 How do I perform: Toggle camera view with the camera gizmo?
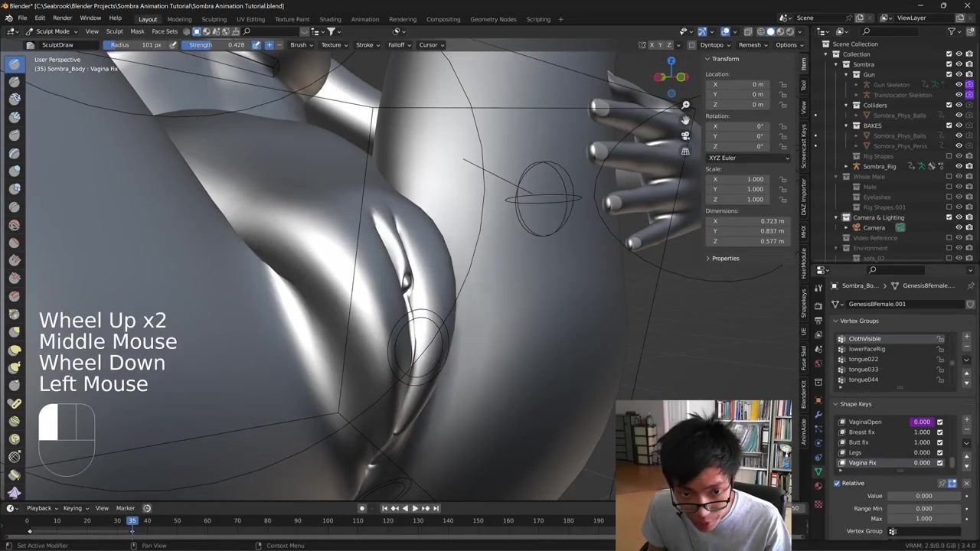[685, 135]
